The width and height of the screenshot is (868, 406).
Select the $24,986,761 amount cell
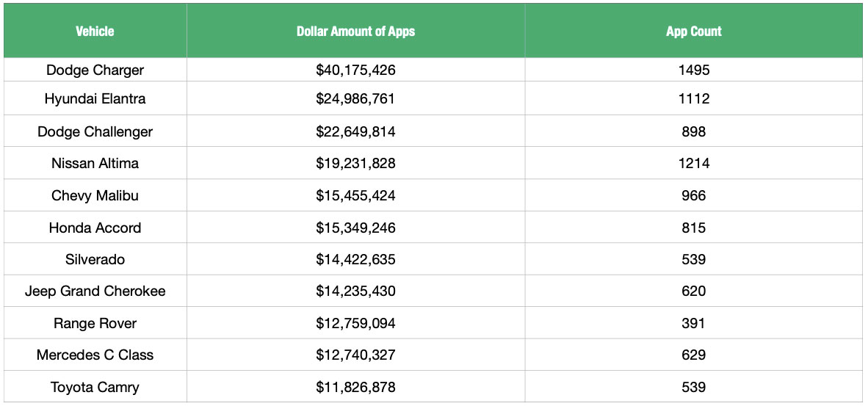click(x=355, y=99)
